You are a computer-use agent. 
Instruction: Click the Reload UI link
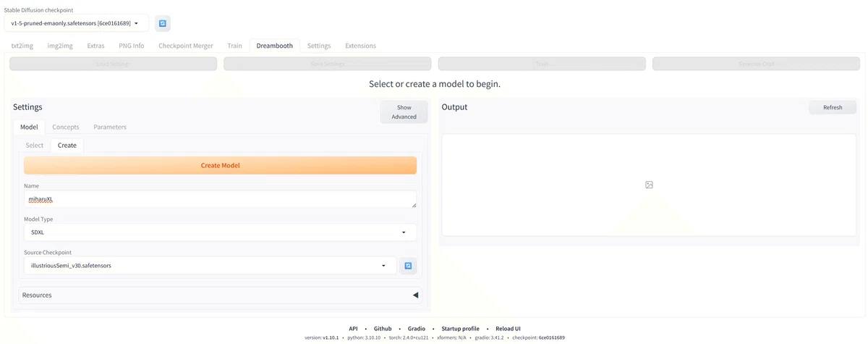coord(508,328)
